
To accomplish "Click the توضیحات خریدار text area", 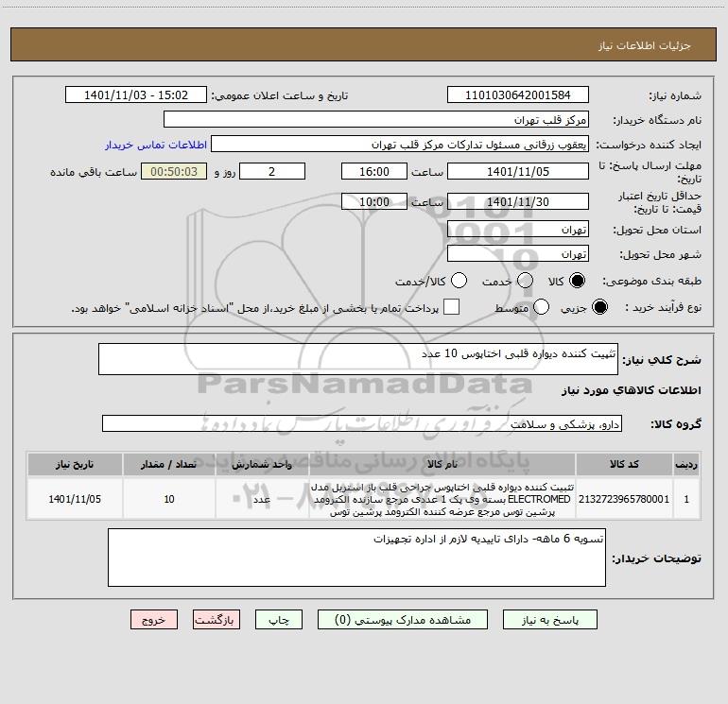I will click(x=356, y=558).
